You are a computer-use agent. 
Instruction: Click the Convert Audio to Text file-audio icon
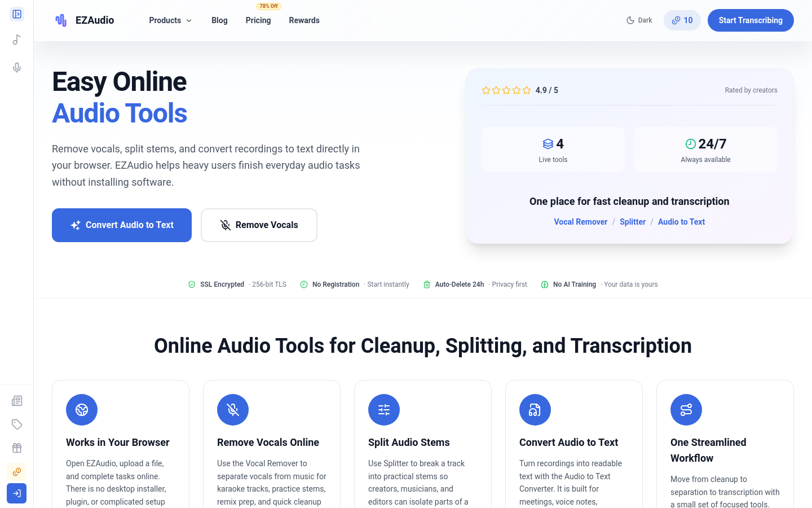pos(535,410)
